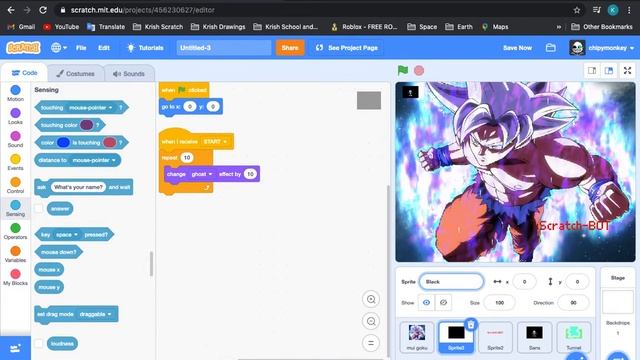Open the Operators blocks category
The height and width of the screenshot is (360, 640).
(x=16, y=231)
